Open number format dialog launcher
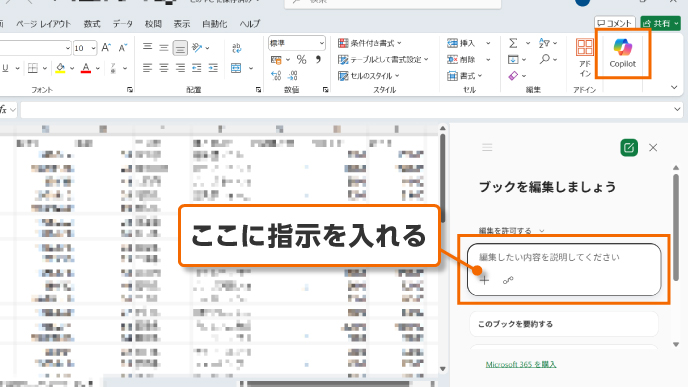This screenshot has height=387, width=688. (x=325, y=90)
